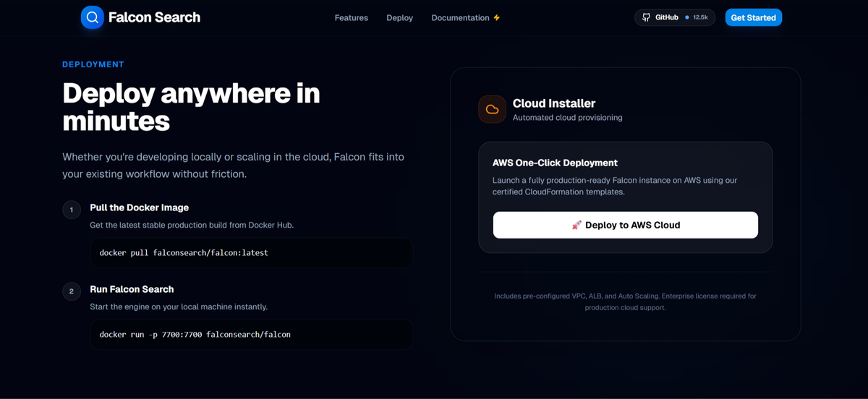Click Deploy to AWS Cloud button

pos(626,225)
